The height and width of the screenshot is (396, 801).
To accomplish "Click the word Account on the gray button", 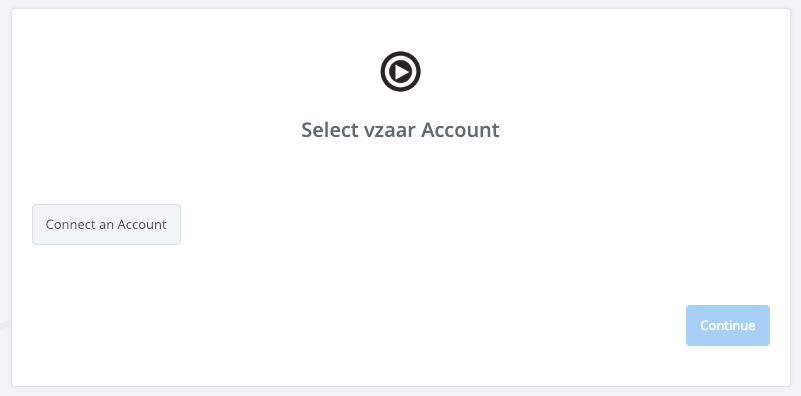I will coord(142,224).
